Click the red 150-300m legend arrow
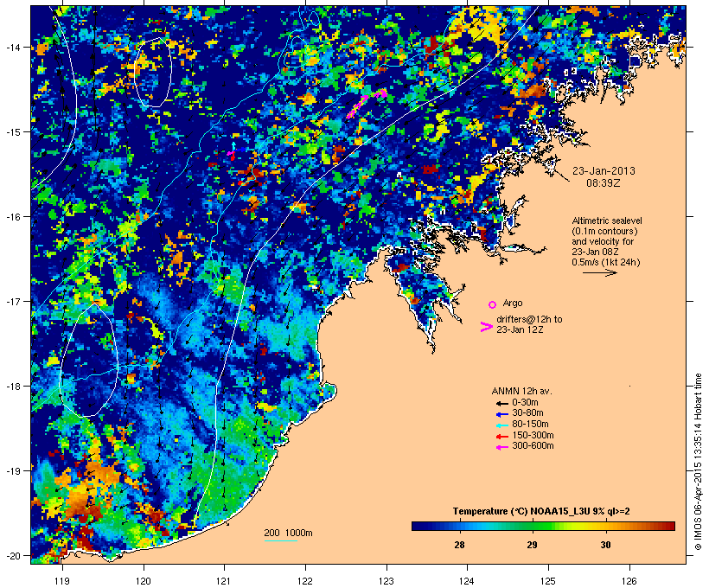Image resolution: width=709 pixels, height=588 pixels. [x=501, y=437]
